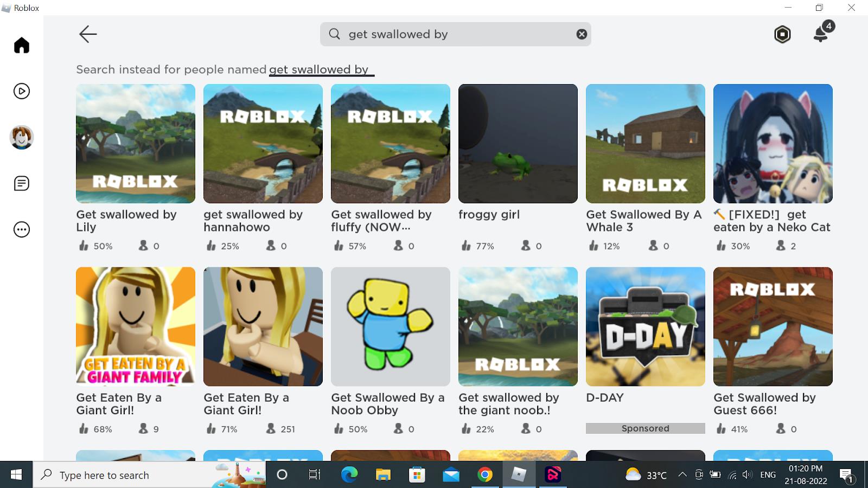Open the volume speaker tray icon
This screenshot has height=488, width=868.
click(748, 475)
